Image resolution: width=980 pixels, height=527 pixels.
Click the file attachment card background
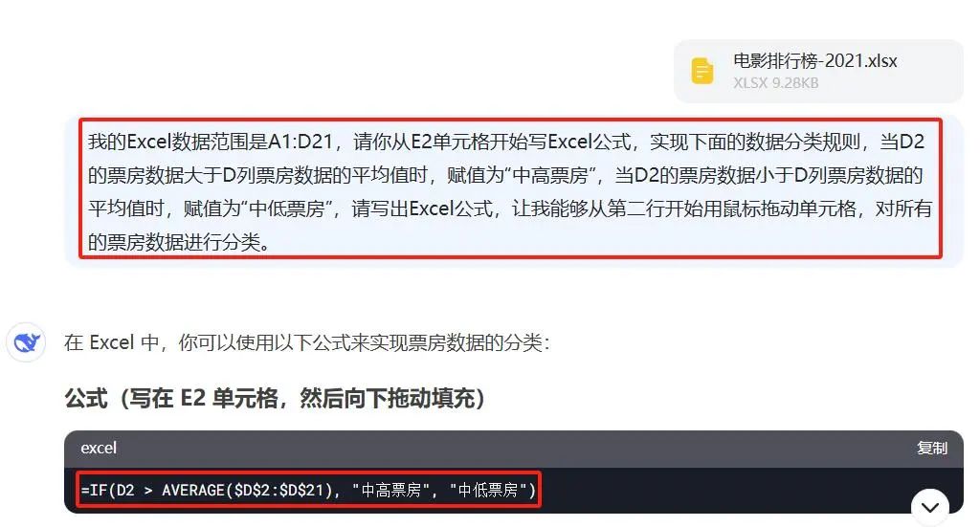click(818, 71)
